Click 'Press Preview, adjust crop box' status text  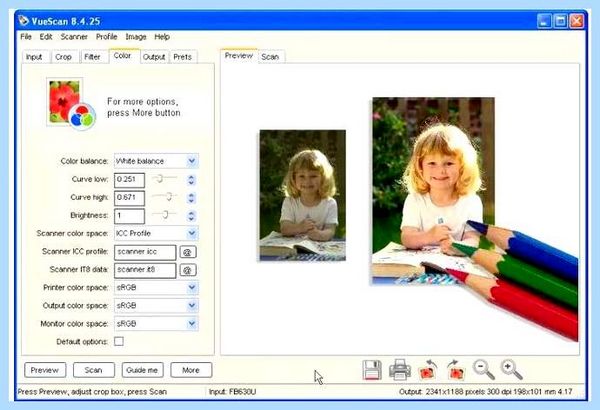click(x=92, y=392)
